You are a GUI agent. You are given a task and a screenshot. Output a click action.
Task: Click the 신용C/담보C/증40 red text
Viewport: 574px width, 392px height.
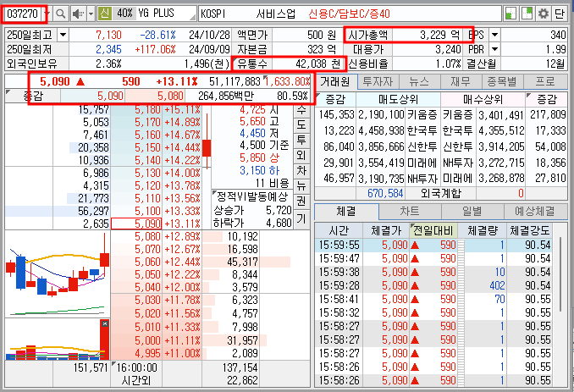350,14
